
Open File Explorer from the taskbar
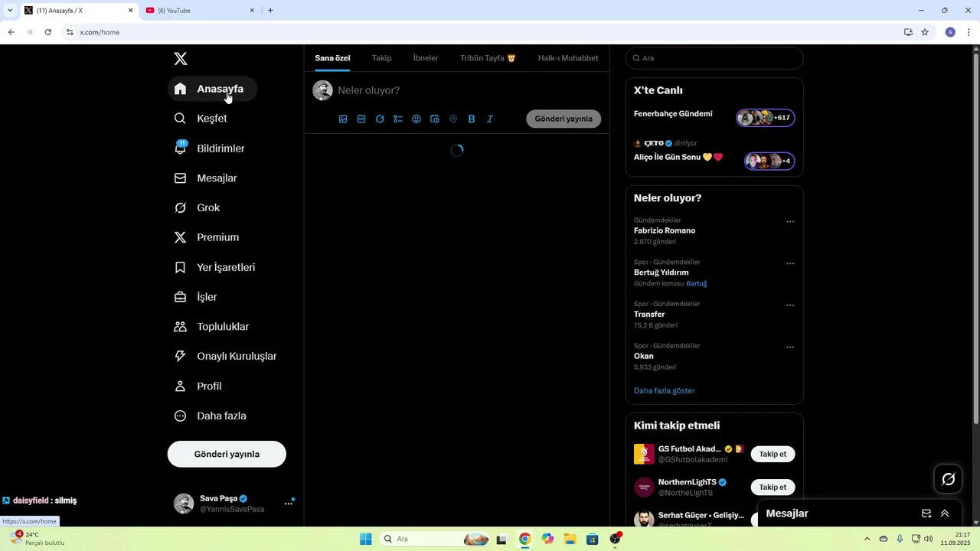pos(570,539)
